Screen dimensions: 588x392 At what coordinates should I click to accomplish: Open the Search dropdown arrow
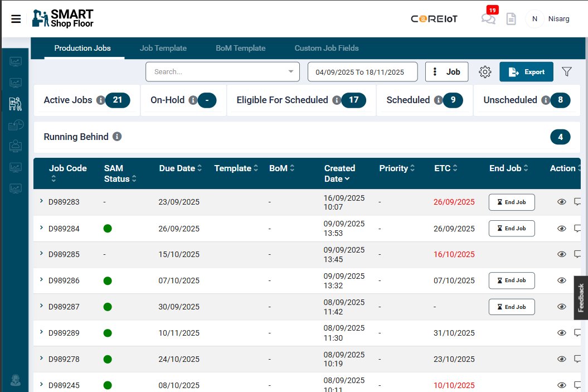coord(290,72)
